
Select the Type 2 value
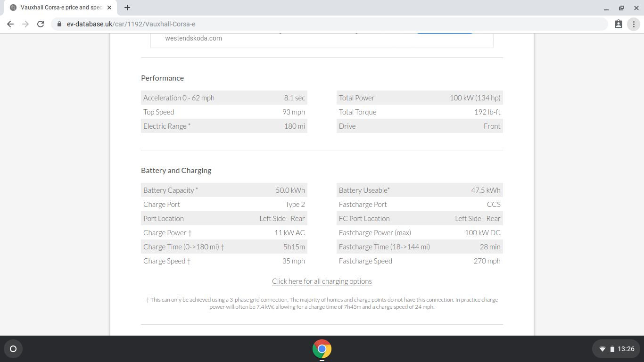click(x=295, y=205)
